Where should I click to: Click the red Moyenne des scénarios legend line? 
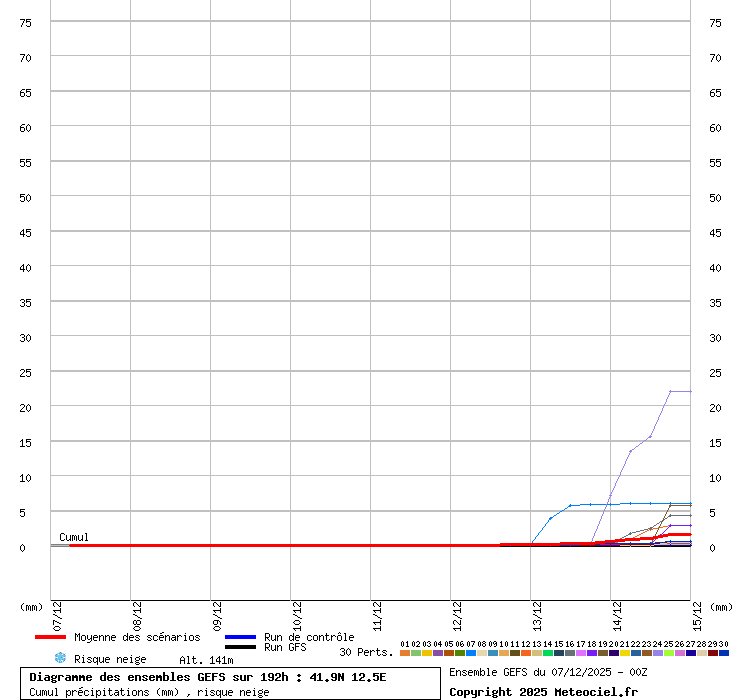(50, 637)
